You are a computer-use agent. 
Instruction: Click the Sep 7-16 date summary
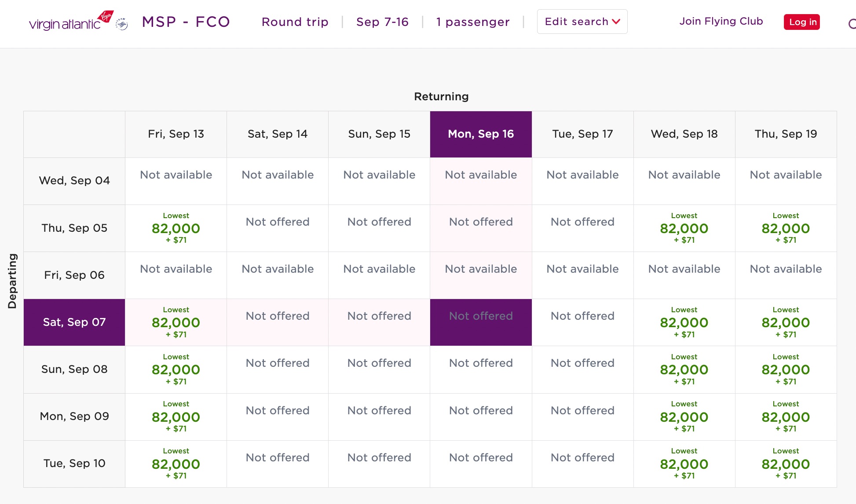coord(382,22)
